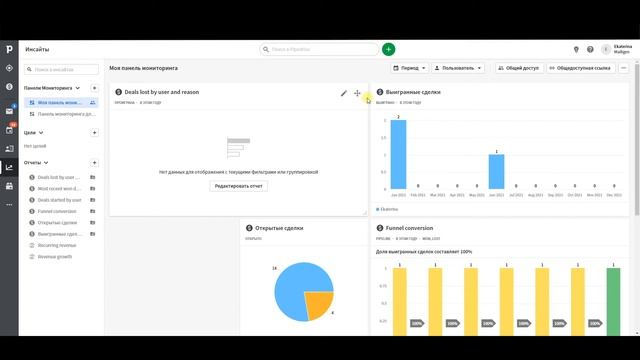Image resolution: width=640 pixels, height=360 pixels.
Task: Click folder icon next to Most recent won deals
Action: (93, 189)
